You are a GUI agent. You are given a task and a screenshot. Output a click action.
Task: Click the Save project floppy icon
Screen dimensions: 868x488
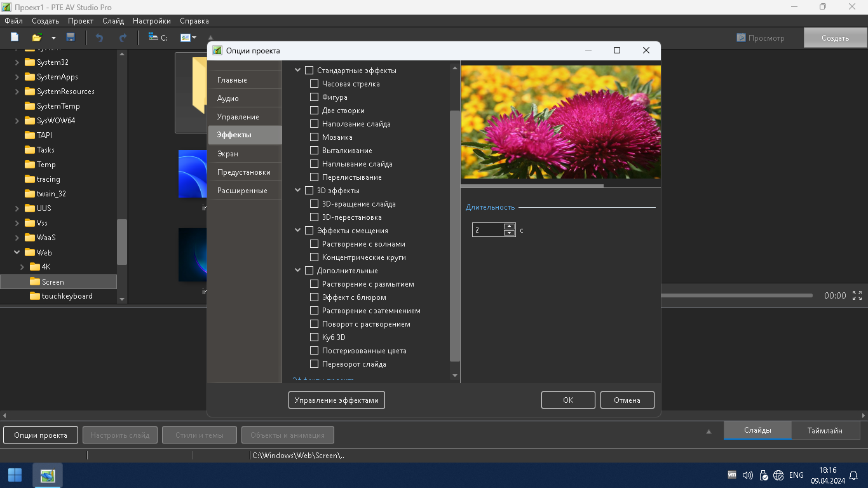71,37
